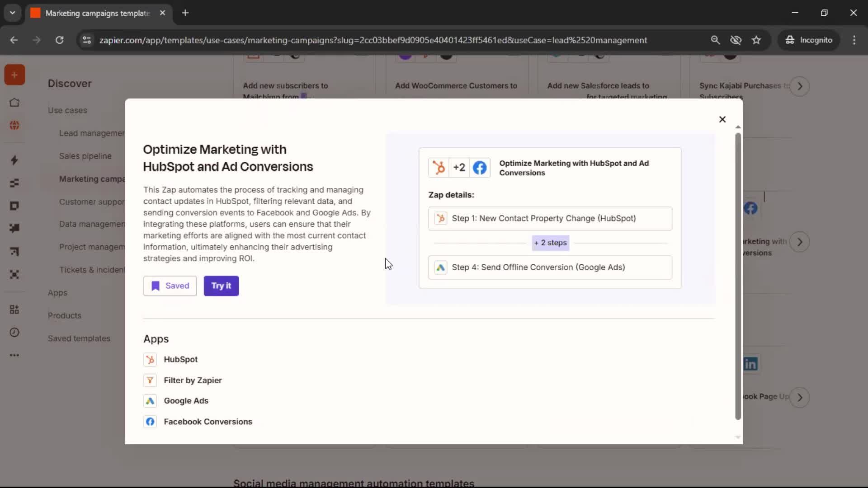The width and height of the screenshot is (868, 488).
Task: Select Use cases in Discover menu
Action: pos(67,110)
